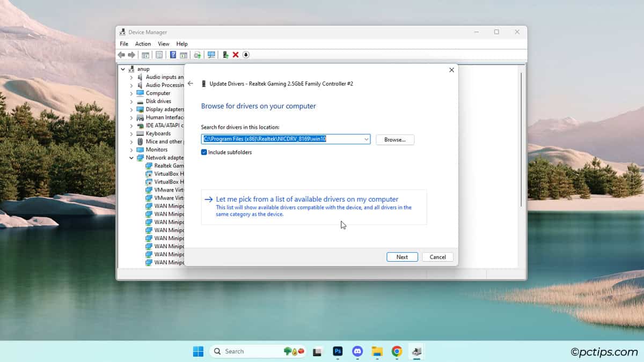Click the Keyboards device icon
Image resolution: width=644 pixels, height=362 pixels.
140,134
